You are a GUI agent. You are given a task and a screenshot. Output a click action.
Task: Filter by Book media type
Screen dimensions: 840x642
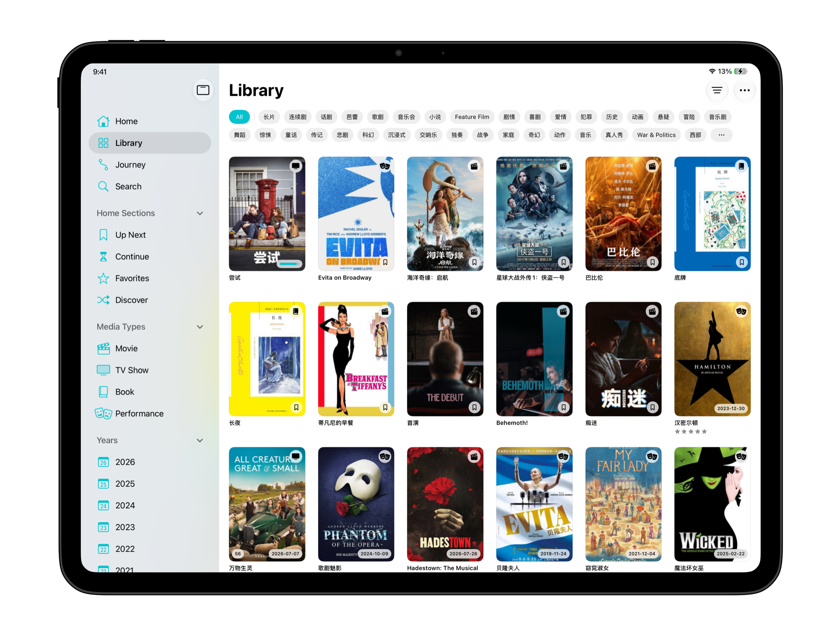pyautogui.click(x=149, y=392)
